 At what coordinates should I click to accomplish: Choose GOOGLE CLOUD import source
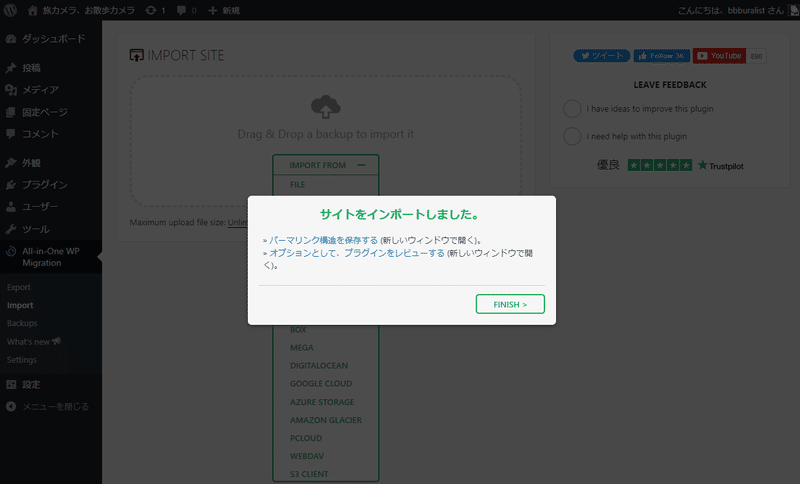(x=321, y=384)
